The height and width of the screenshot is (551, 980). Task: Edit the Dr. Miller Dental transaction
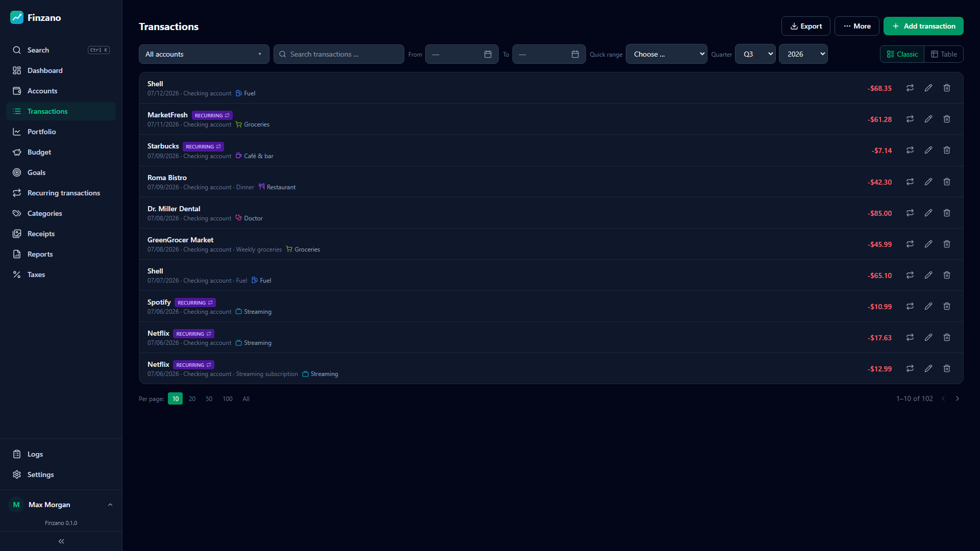coord(928,213)
